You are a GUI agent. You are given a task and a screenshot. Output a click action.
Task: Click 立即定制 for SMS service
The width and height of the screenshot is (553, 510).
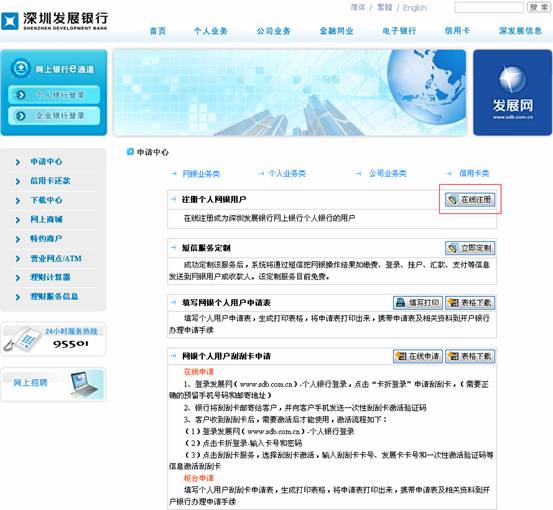(x=470, y=248)
